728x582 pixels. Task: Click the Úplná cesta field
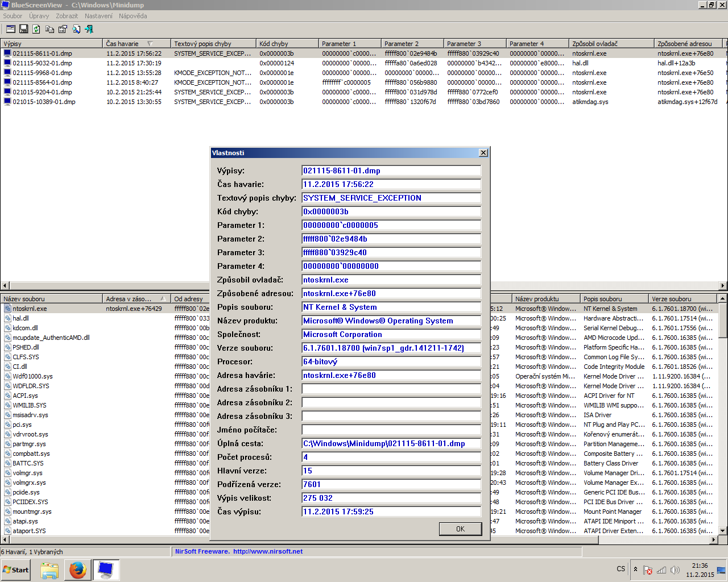pos(391,443)
